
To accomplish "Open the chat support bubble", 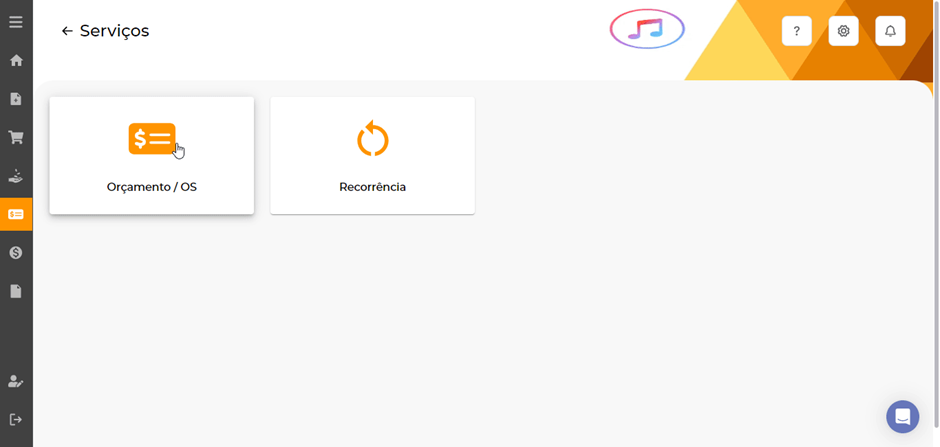I will [902, 416].
